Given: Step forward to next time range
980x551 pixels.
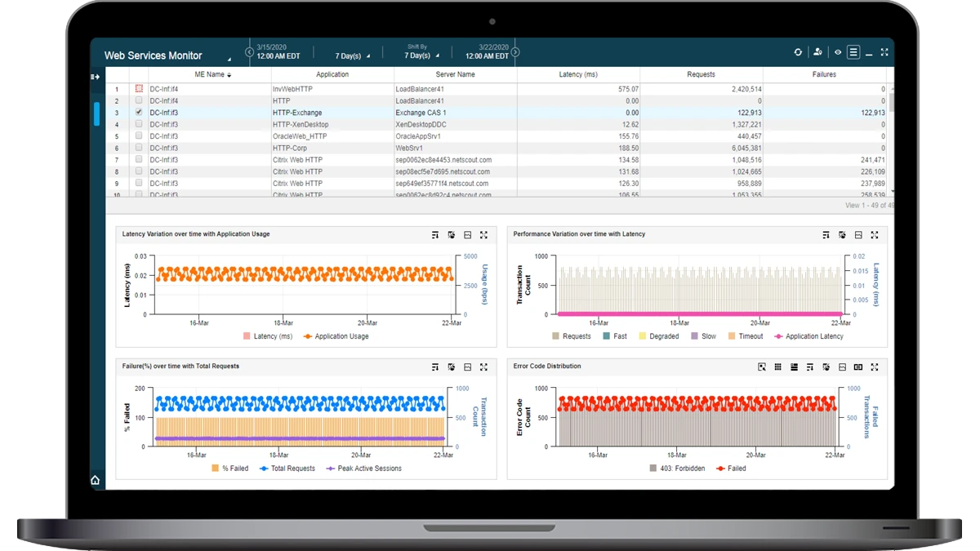Looking at the screenshot, I should pyautogui.click(x=515, y=52).
